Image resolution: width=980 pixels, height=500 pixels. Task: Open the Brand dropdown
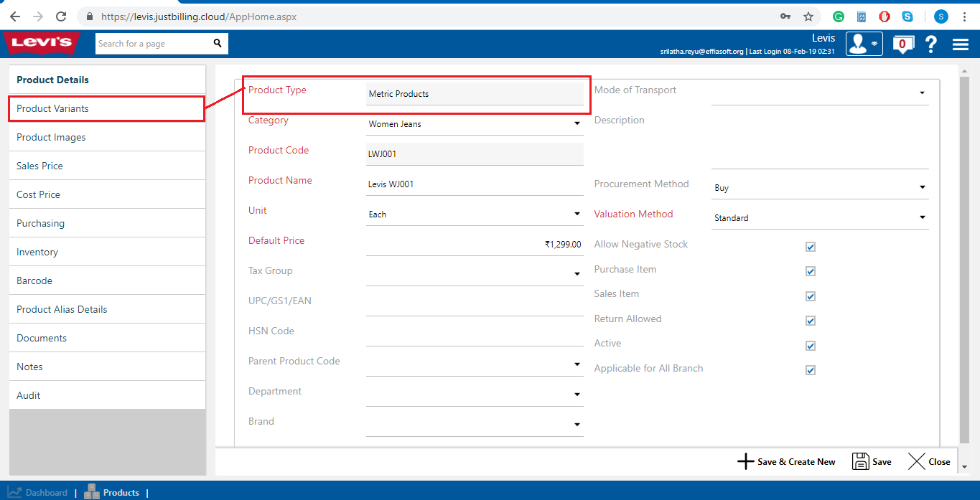click(475, 425)
